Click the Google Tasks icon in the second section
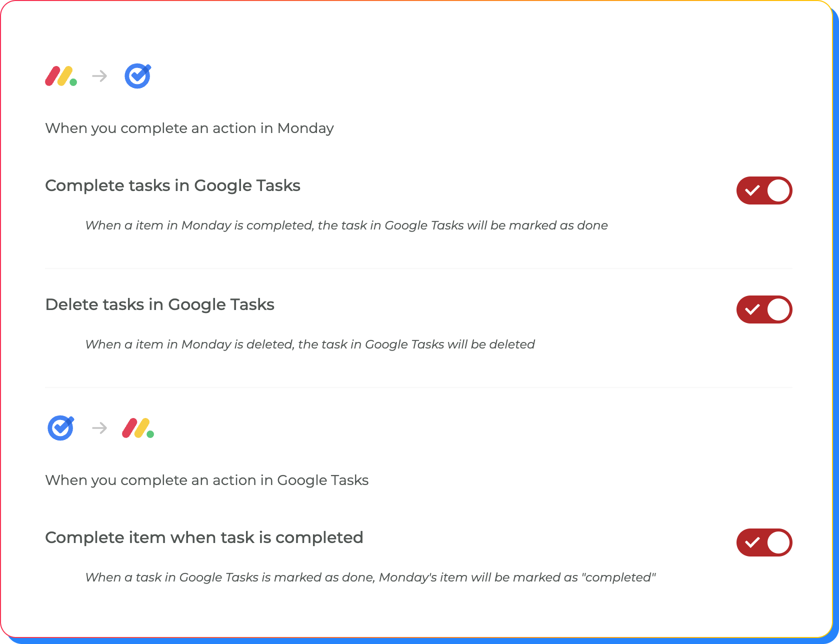Viewport: 839px width, 644px height. 60,428
